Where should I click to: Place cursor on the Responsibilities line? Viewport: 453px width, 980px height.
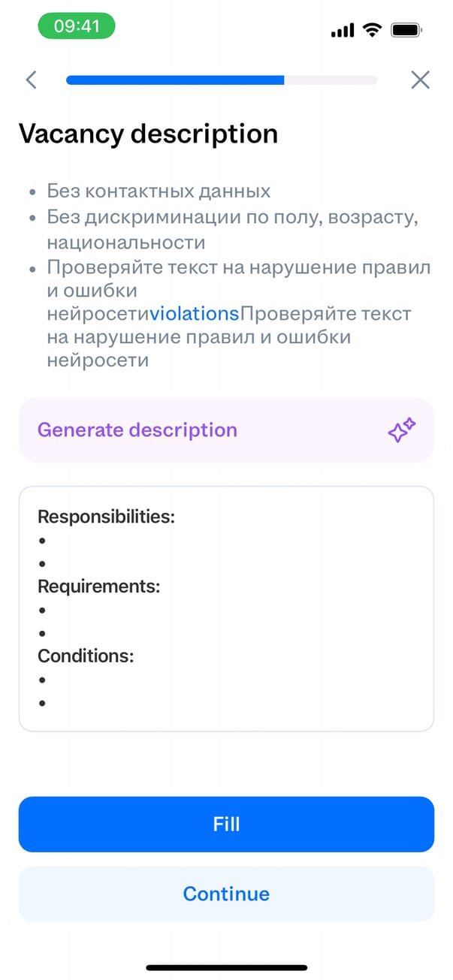tap(106, 517)
